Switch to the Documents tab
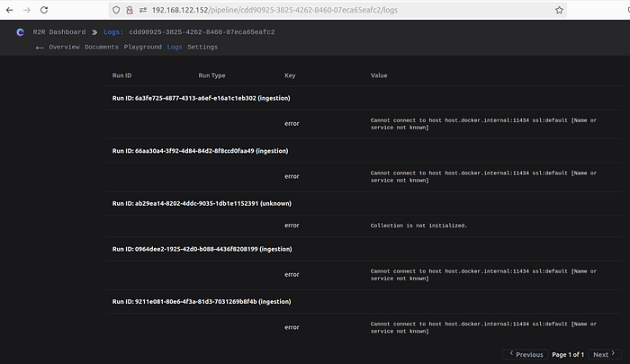This screenshot has height=364, width=630. 101,47
